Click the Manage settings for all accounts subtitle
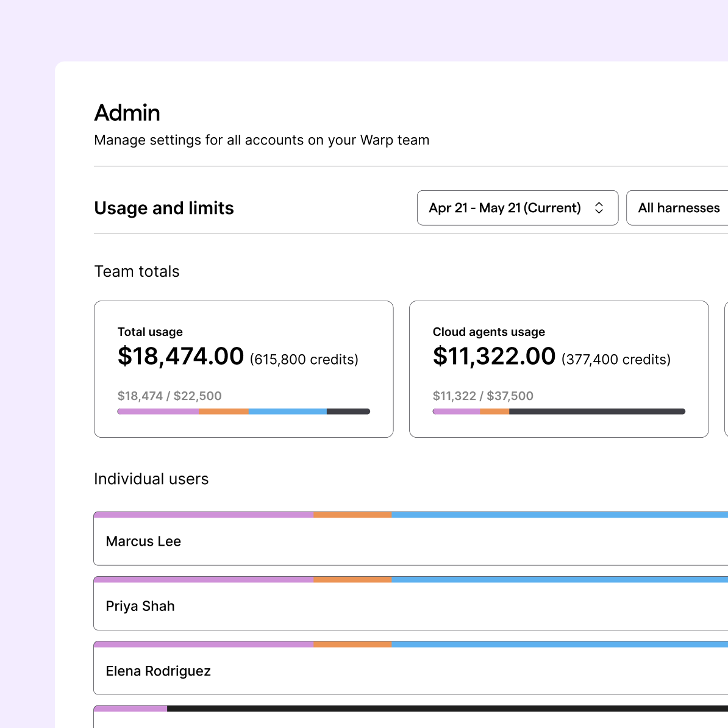The image size is (728, 728). click(x=262, y=140)
